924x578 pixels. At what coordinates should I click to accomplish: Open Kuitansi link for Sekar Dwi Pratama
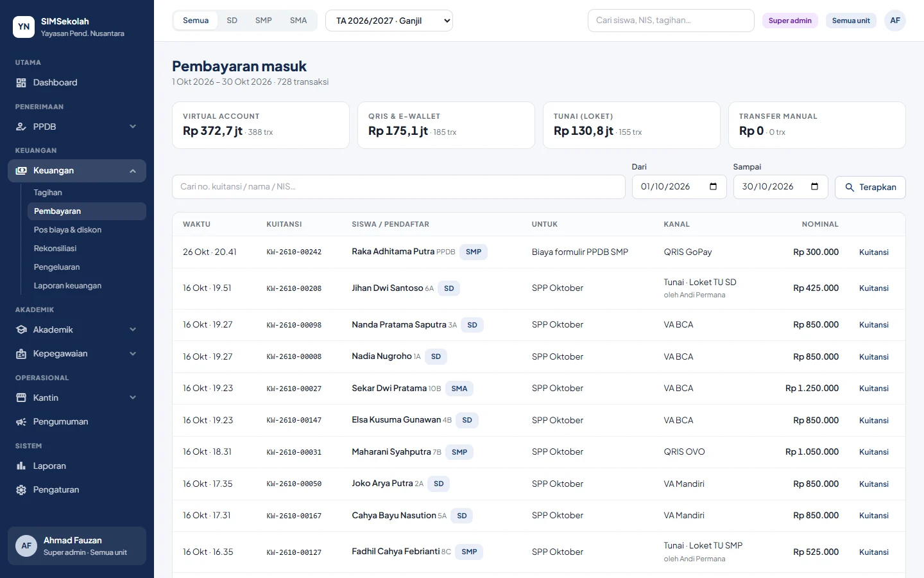coord(874,389)
